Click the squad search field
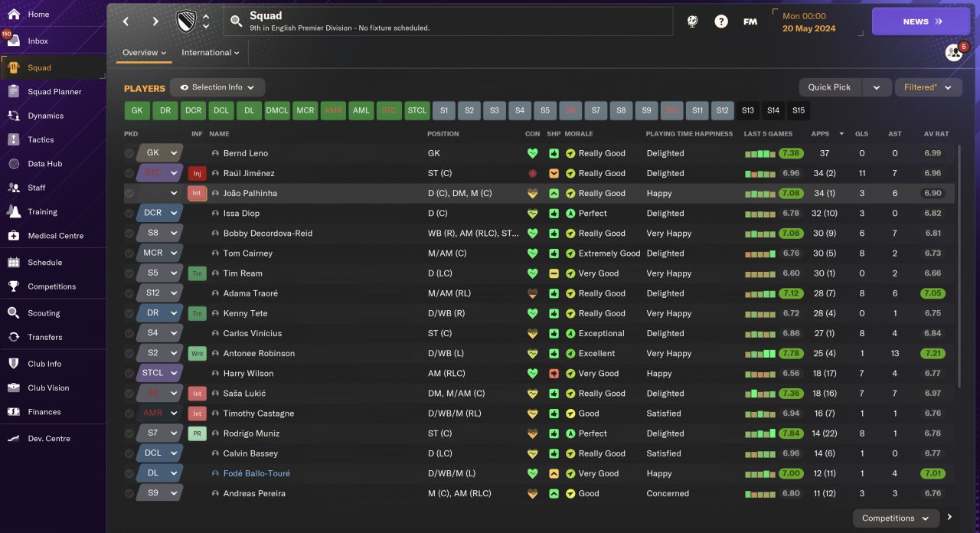This screenshot has width=980, height=533. 449,21
